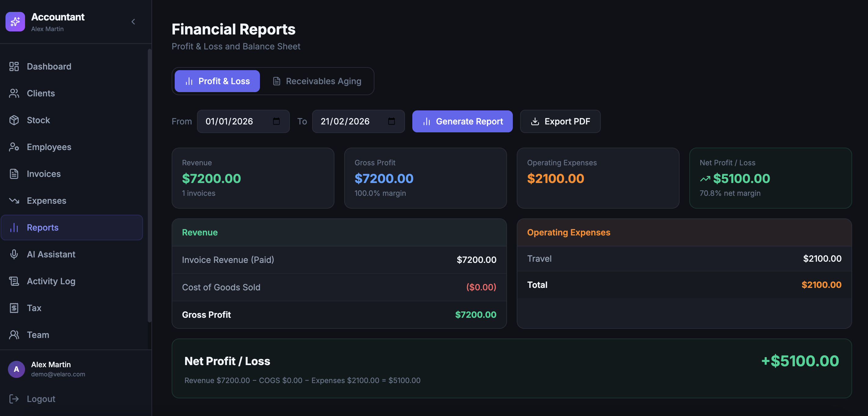The image size is (868, 416).
Task: Click the sidebar vertical scrollbar
Action: pyautogui.click(x=149, y=185)
